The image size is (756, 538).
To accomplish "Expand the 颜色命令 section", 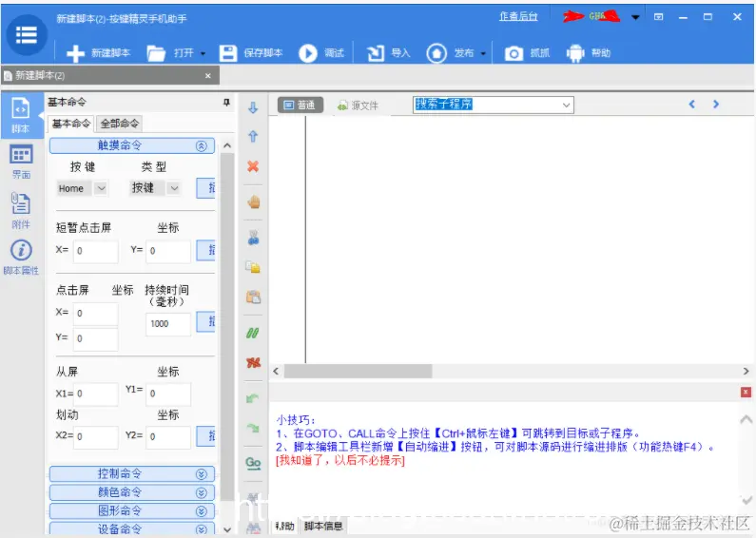I will click(132, 492).
